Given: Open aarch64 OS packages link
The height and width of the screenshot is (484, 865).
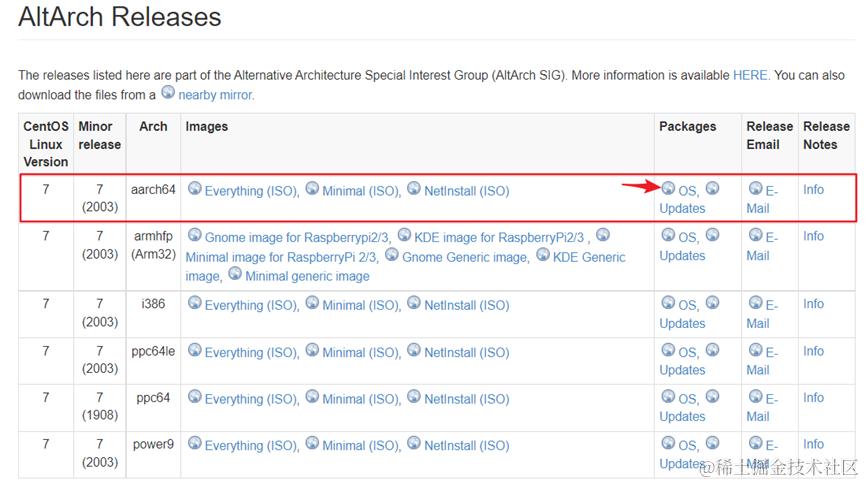Looking at the screenshot, I should [x=687, y=191].
